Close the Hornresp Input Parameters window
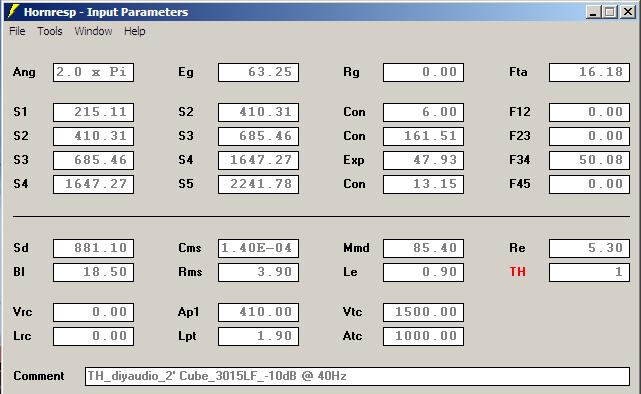The height and width of the screenshot is (394, 641). click(x=628, y=12)
